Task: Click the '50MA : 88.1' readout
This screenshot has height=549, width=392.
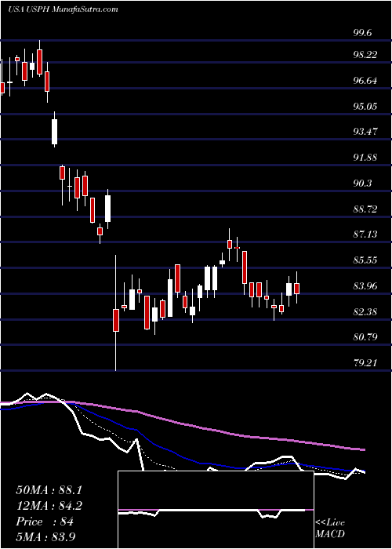Action: click(50, 490)
